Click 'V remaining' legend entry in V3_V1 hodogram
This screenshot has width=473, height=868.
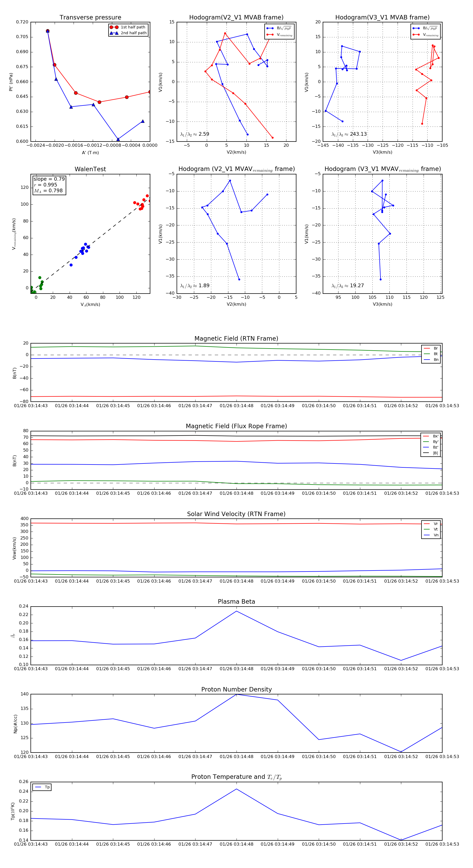425,35
